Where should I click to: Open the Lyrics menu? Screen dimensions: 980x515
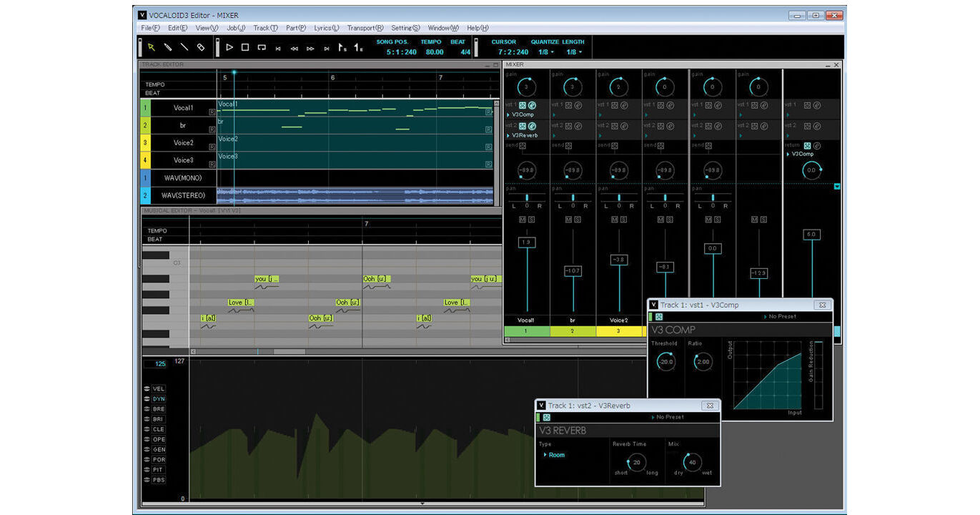click(x=327, y=28)
